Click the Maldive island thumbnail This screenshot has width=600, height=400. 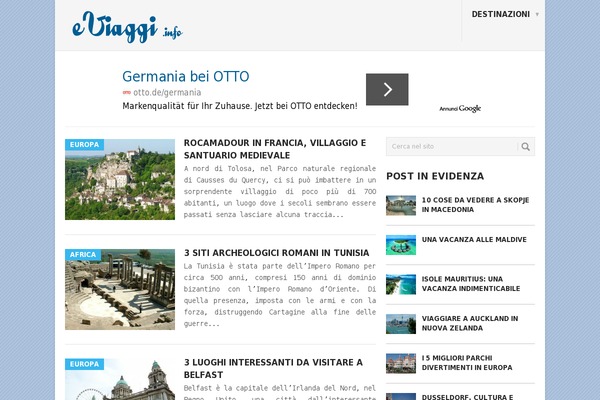[401, 245]
